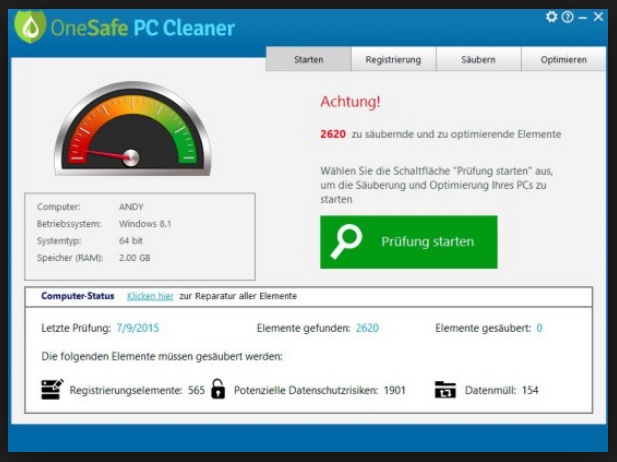Open the Optimieren tab

click(x=563, y=59)
